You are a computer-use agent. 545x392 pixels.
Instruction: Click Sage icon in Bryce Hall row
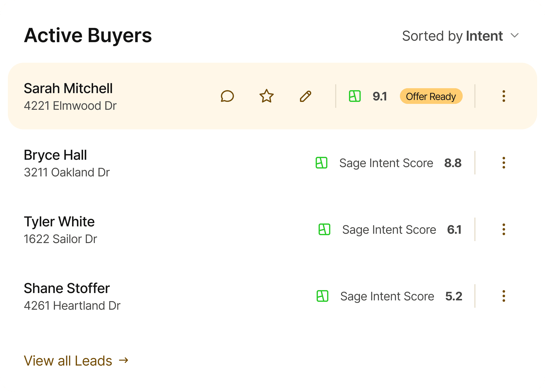[321, 163]
